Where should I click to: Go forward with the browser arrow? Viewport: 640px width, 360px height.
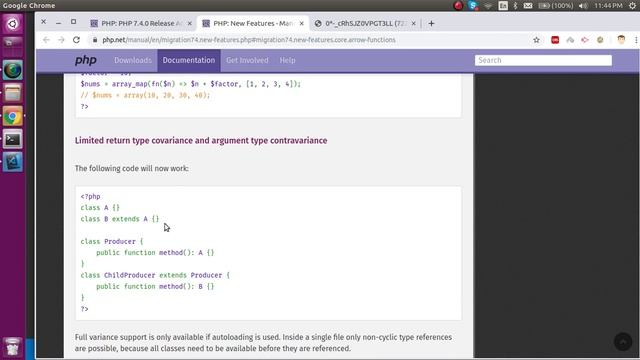point(61,40)
